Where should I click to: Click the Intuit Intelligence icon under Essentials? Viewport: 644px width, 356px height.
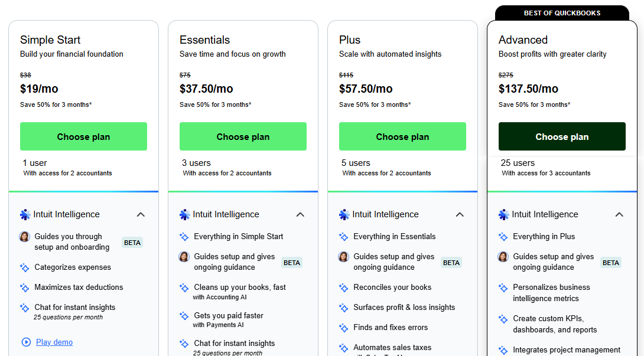pyautogui.click(x=184, y=214)
